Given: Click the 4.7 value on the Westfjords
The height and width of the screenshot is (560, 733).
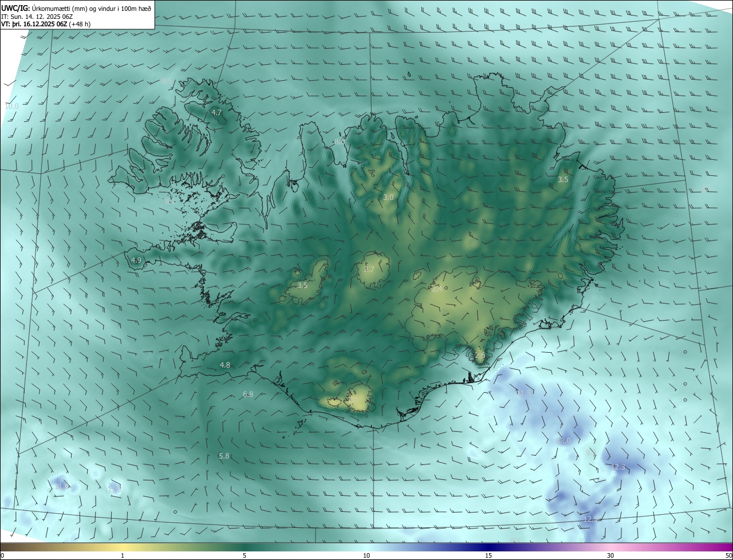Looking at the screenshot, I should [216, 113].
